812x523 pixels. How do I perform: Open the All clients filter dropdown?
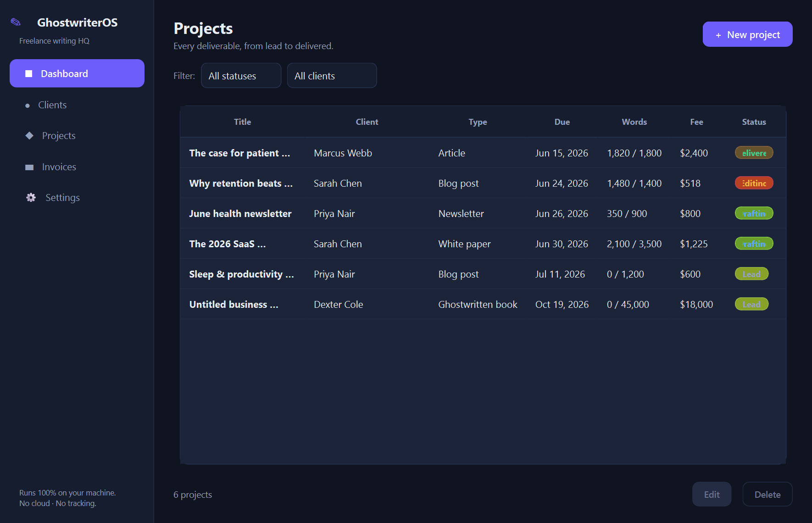coord(332,76)
